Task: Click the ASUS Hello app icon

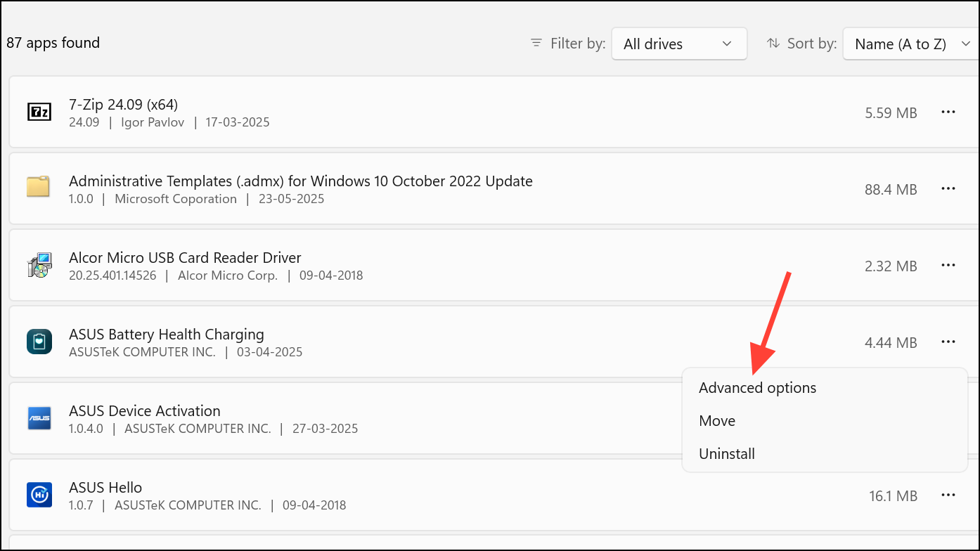Action: tap(39, 495)
